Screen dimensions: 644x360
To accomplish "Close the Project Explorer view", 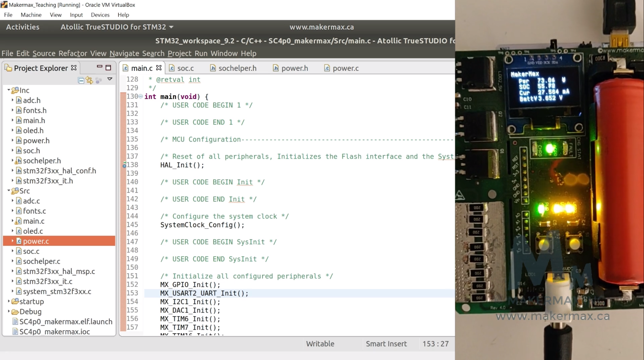I will [74, 68].
